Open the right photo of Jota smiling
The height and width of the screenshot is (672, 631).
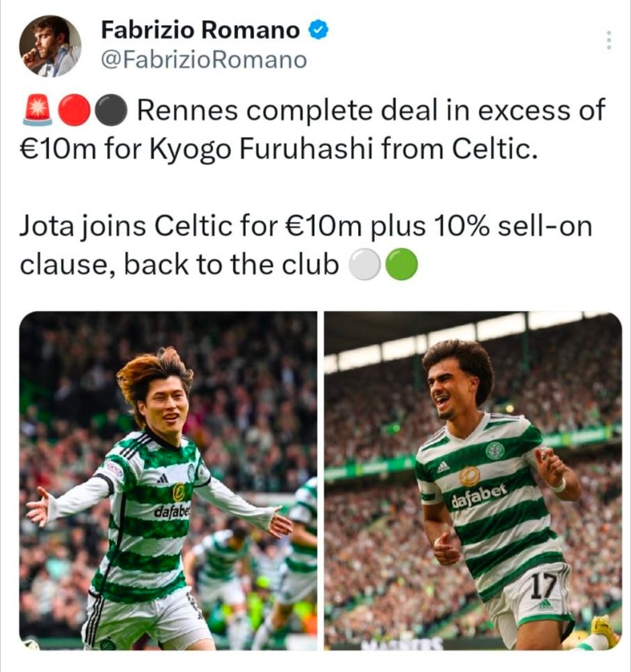(x=473, y=481)
